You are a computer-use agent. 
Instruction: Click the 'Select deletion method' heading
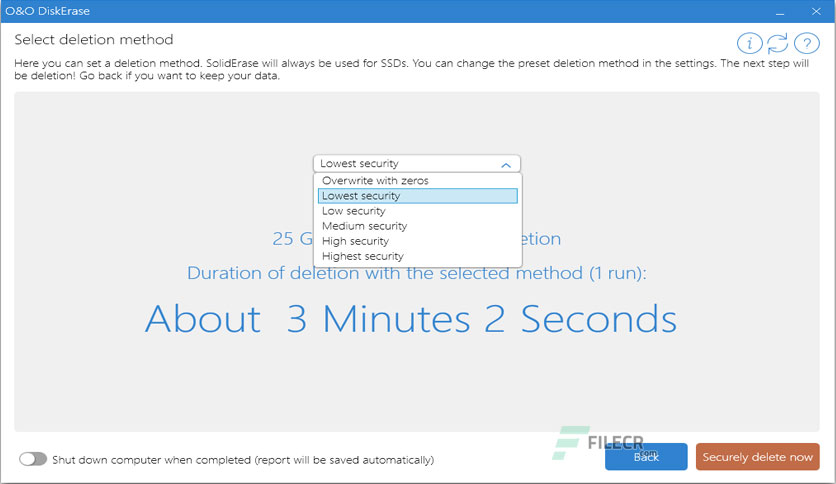click(94, 39)
